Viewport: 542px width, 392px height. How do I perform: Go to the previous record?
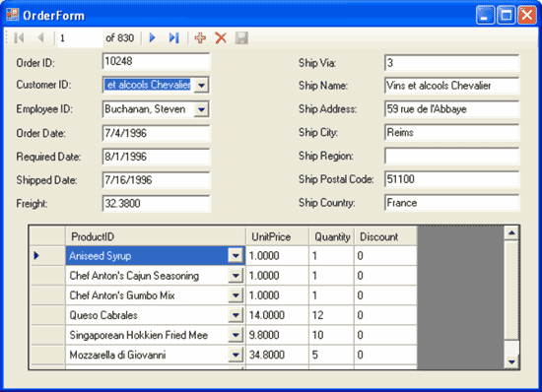coord(41,37)
